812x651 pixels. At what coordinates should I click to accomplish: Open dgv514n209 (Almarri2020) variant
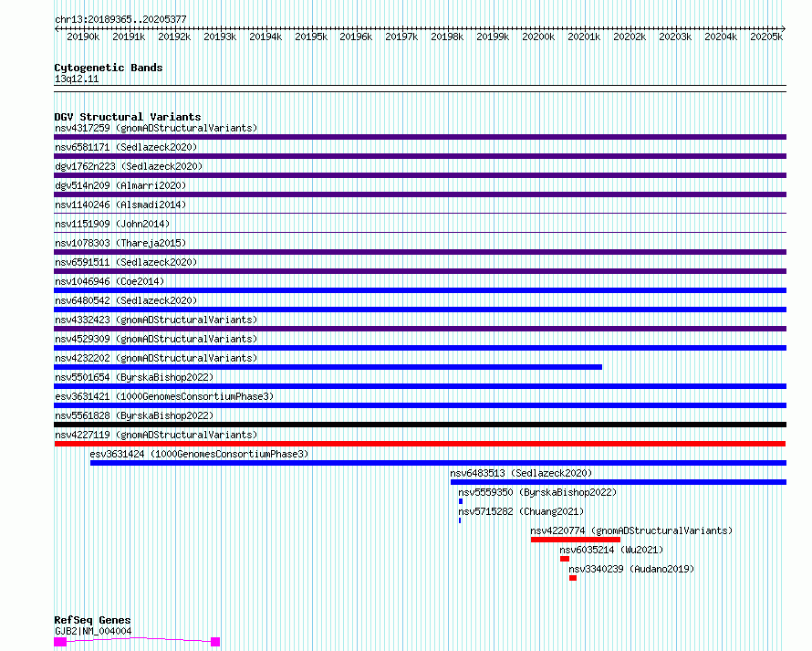[120, 185]
